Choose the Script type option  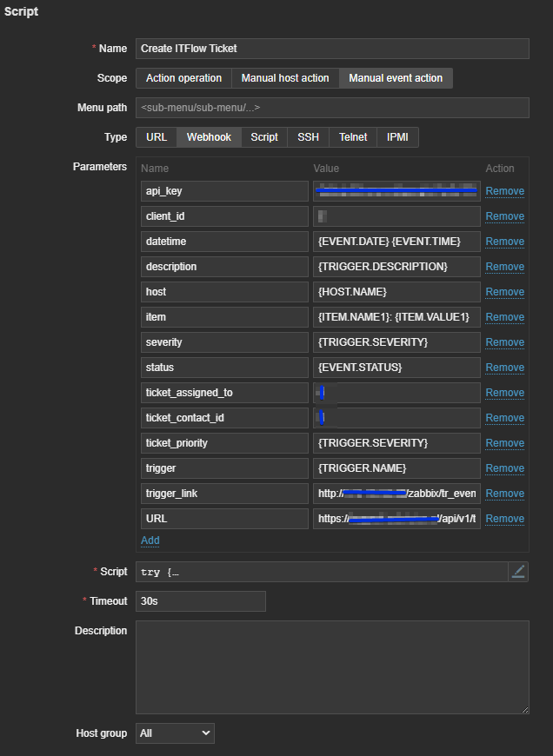(264, 137)
